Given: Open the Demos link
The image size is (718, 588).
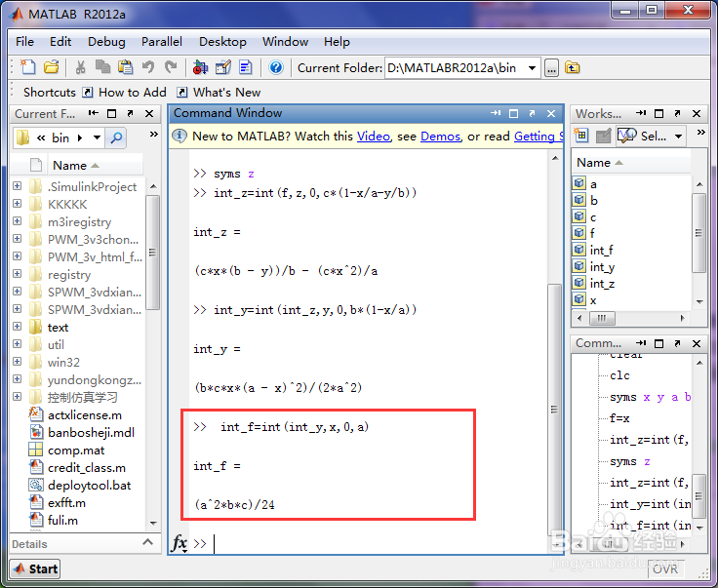Looking at the screenshot, I should pyautogui.click(x=440, y=137).
